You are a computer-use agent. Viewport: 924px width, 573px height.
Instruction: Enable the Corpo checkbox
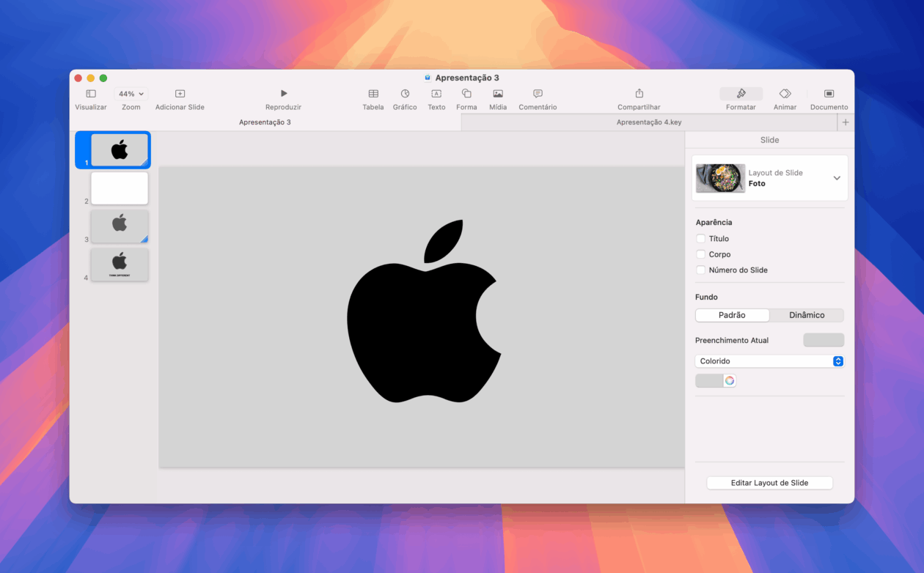tap(700, 254)
